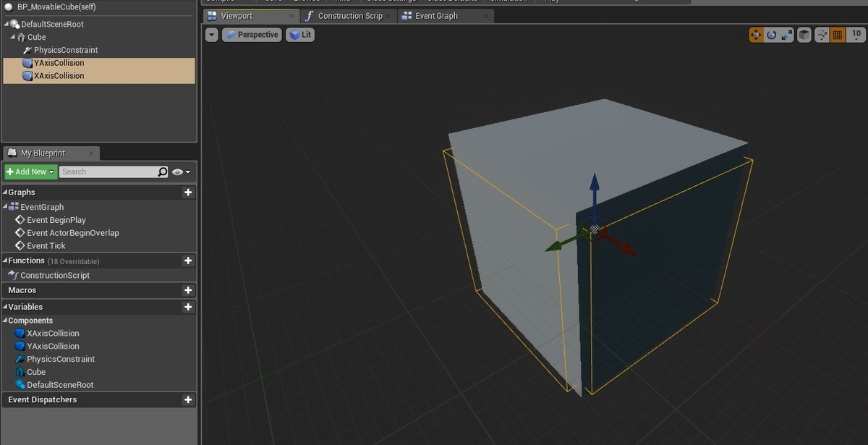Collapse the DefaultSceneRoot component arrow
Viewport: 868px width, 445px height.
[6, 25]
